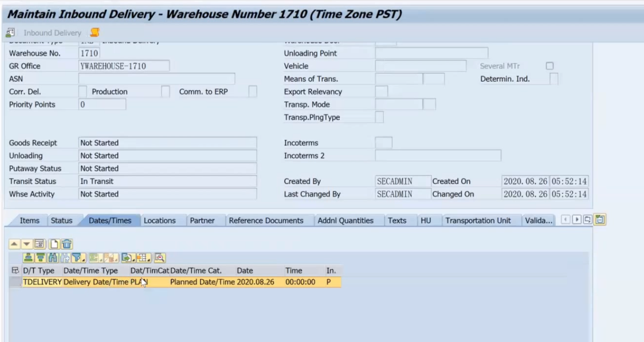Check the Comm. to ERP box
Screen dimensions: 644x342
[x=252, y=91]
